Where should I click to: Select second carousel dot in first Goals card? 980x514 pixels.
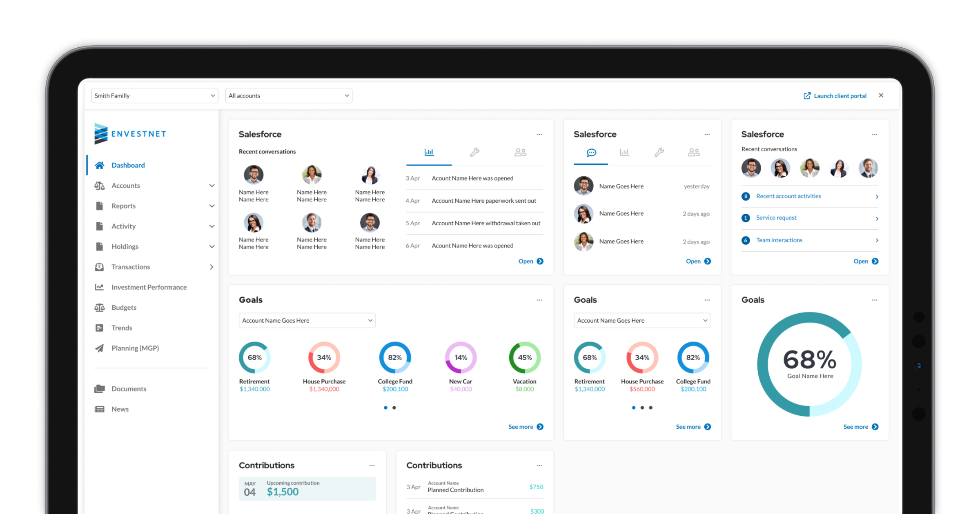pos(394,408)
